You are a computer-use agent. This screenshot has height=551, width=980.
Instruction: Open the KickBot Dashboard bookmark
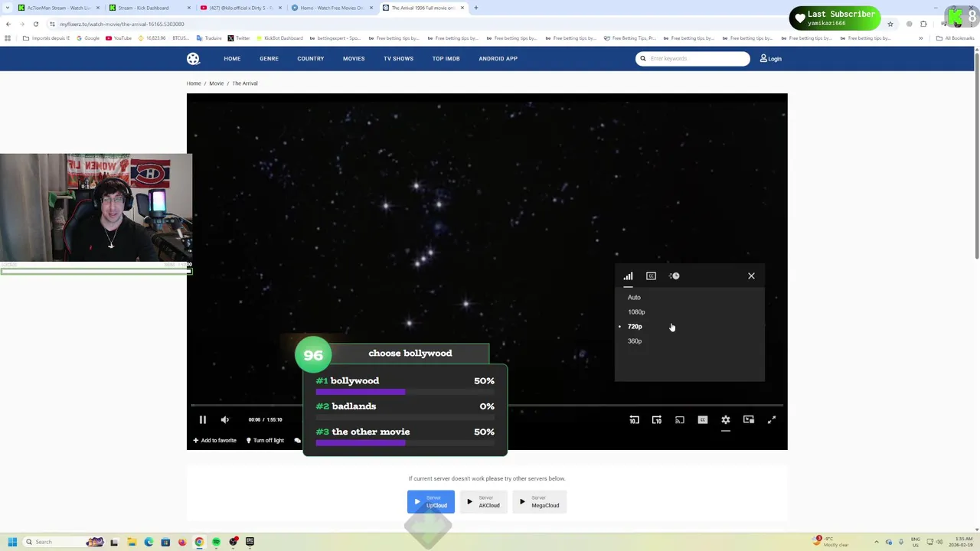(279, 38)
